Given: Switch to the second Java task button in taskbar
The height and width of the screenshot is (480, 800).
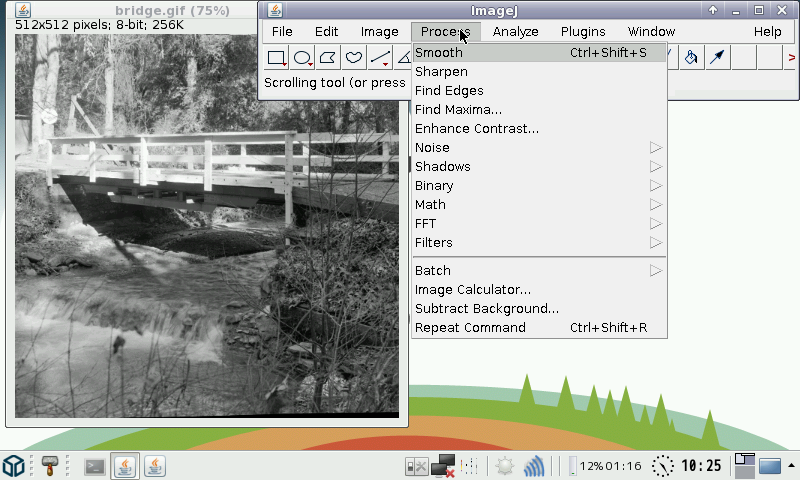Looking at the screenshot, I should (155, 466).
